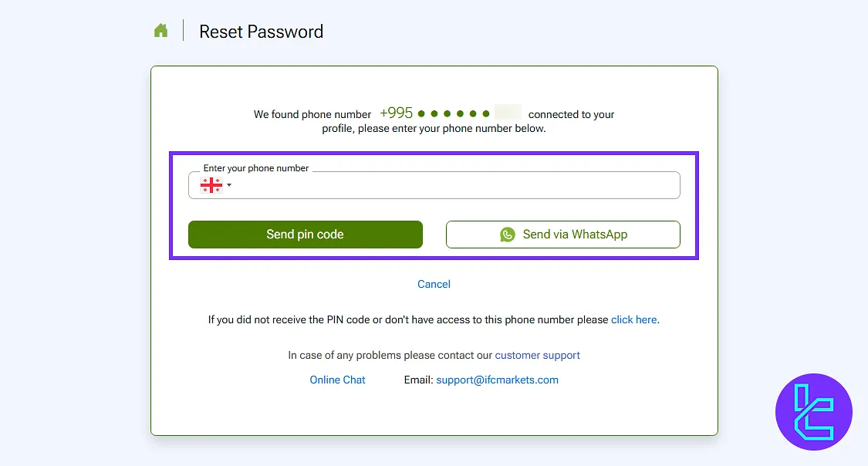
Task: Click the Georgia flag icon
Action: (211, 185)
